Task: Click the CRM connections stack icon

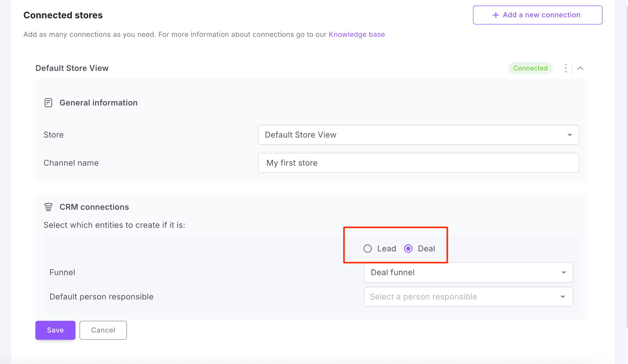Action: click(x=48, y=207)
